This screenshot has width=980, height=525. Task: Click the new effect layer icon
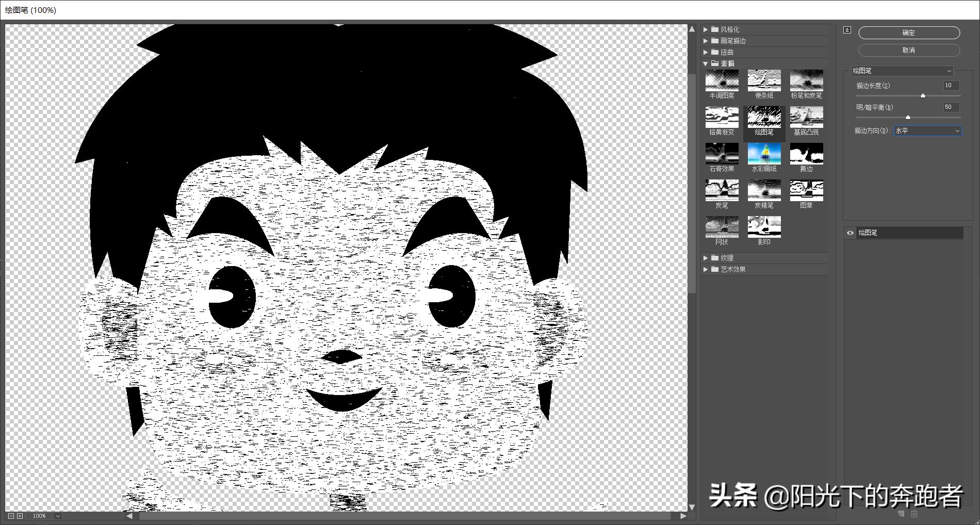pos(900,514)
